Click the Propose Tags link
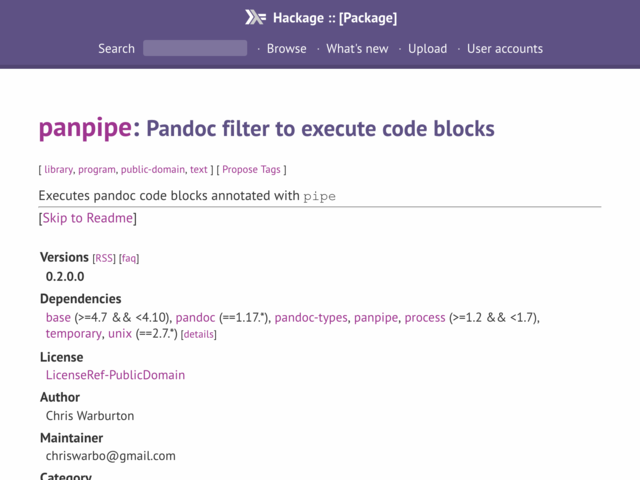 pos(251,169)
